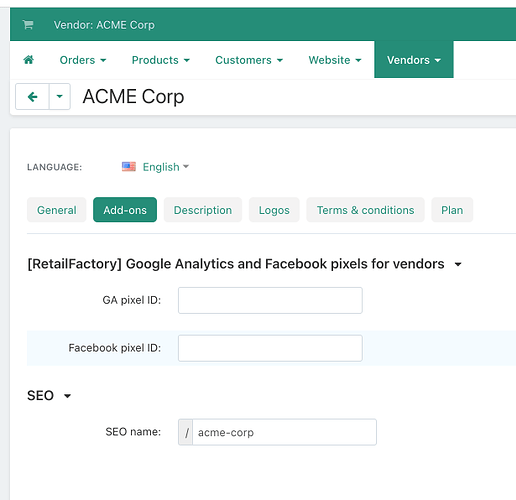
Task: Click the Vendor: ACME Corp header link
Action: [104, 25]
